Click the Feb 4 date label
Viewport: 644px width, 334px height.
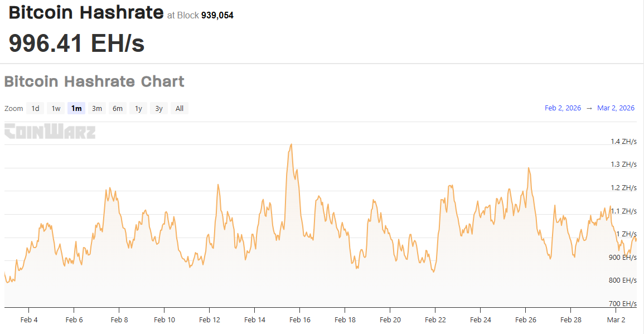point(29,320)
